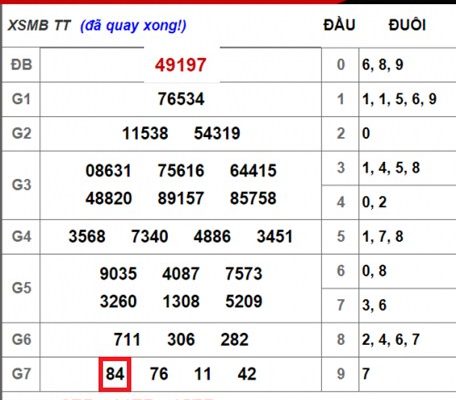This screenshot has width=459, height=400.
Task: Click G2 number 54319
Action: (x=217, y=134)
